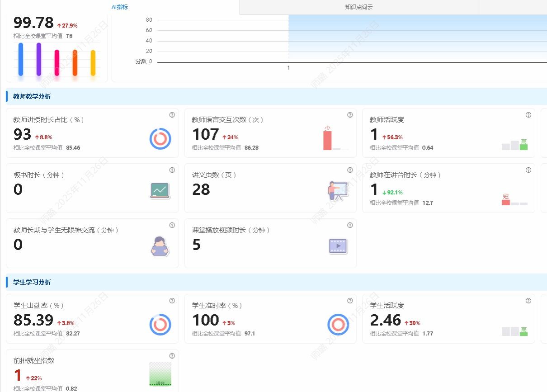Click the video film icon in 课堂播放视频时长

point(338,246)
